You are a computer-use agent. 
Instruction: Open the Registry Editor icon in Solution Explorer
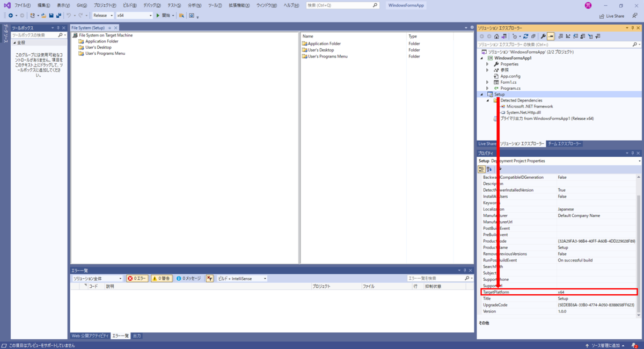click(568, 37)
